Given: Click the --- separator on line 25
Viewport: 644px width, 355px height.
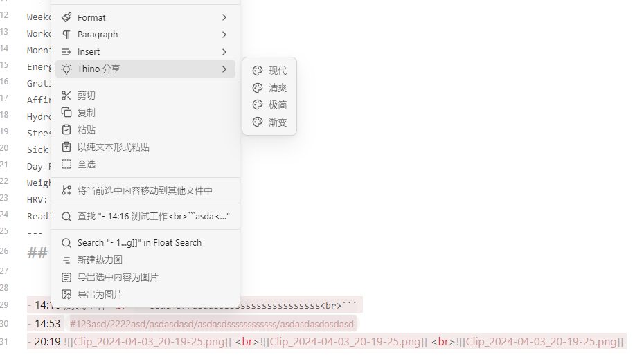Looking at the screenshot, I should (35, 233).
